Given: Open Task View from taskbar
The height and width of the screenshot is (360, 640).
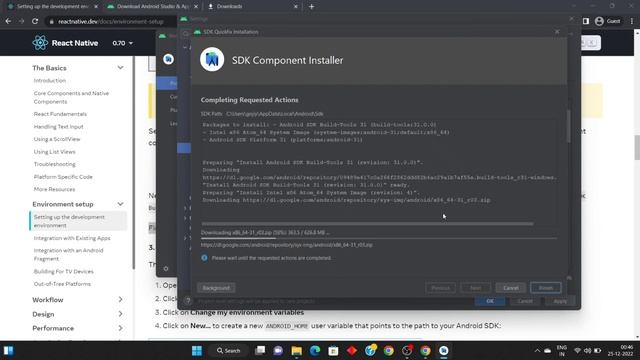Looking at the screenshot, I should [260, 351].
